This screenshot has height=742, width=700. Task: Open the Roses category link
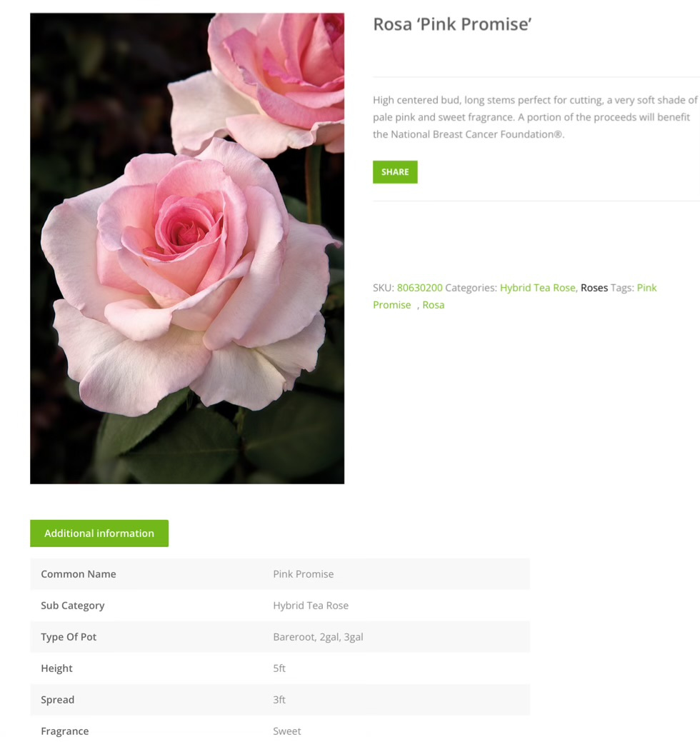(594, 288)
